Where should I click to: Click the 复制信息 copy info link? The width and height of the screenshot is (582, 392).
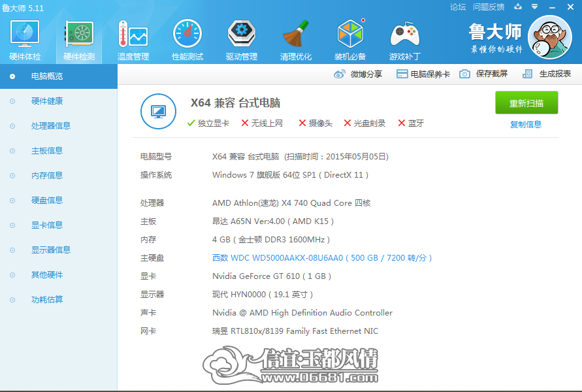click(526, 124)
